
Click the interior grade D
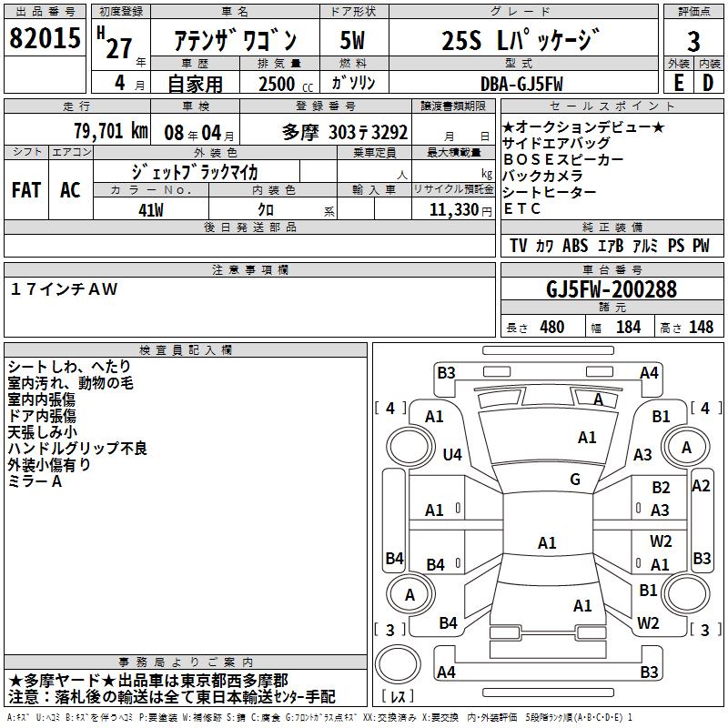click(708, 83)
